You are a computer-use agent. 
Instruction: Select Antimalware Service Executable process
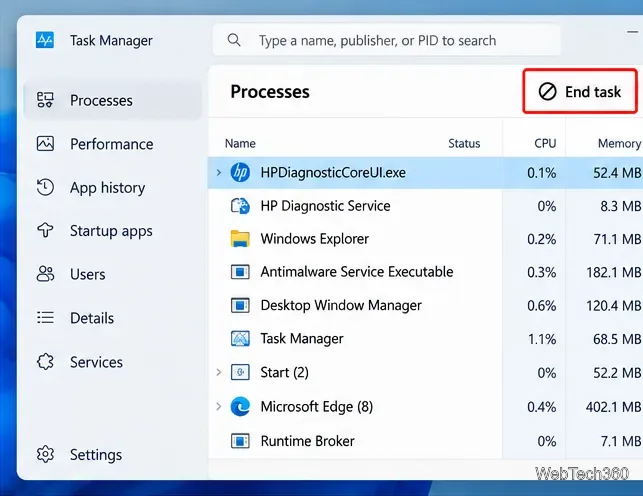[x=425, y=272]
